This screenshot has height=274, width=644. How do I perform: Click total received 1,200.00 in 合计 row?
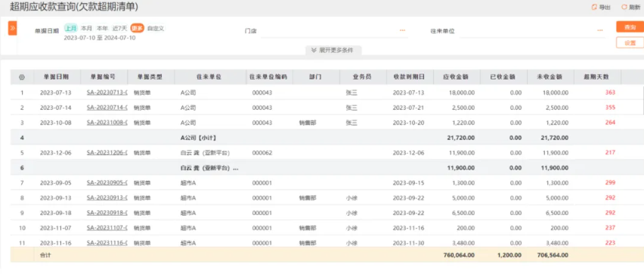click(x=510, y=255)
